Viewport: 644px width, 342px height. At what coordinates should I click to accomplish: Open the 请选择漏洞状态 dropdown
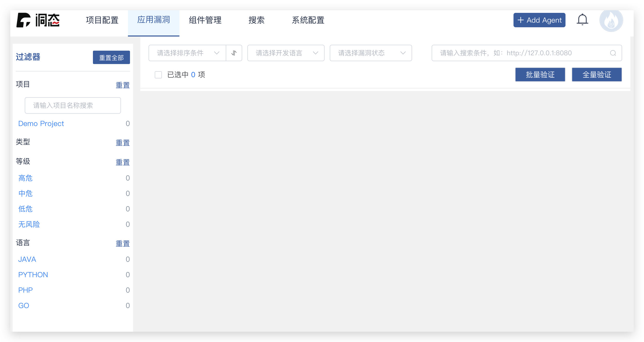pos(371,53)
